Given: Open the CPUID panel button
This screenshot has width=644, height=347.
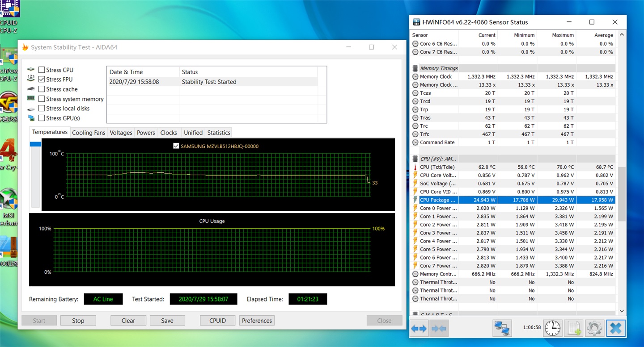Looking at the screenshot, I should coord(218,321).
